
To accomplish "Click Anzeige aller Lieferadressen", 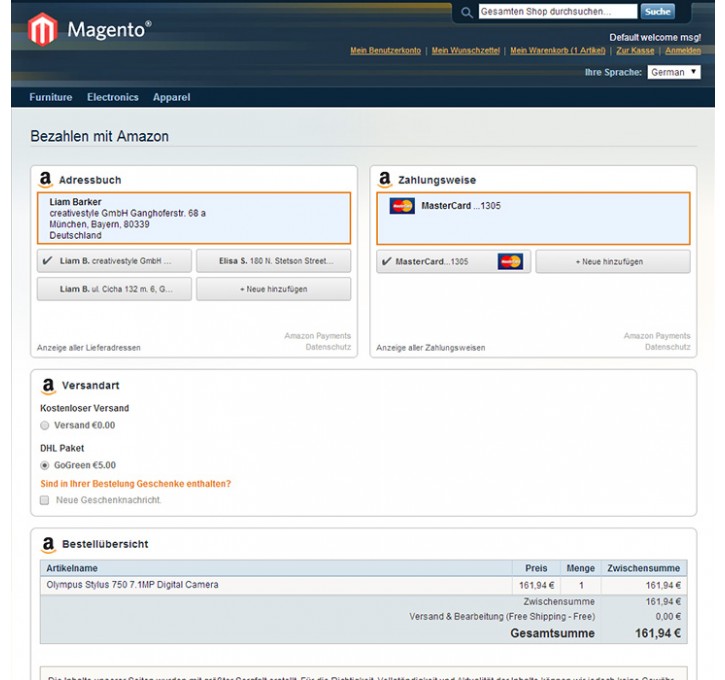I will (x=89, y=348).
